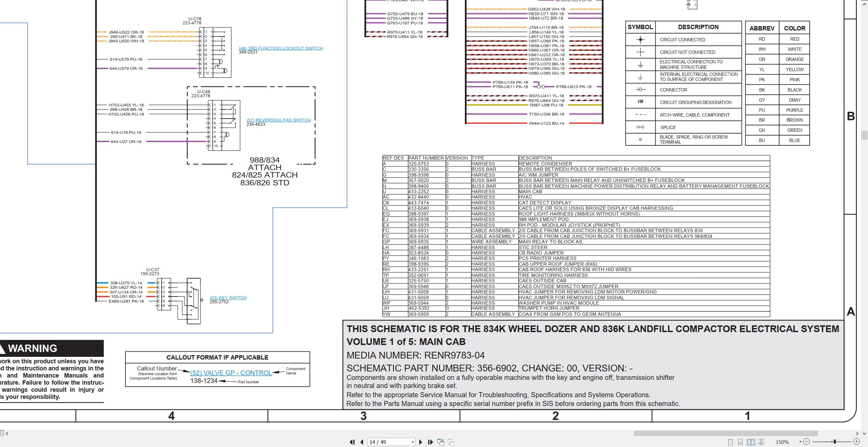Click the zoom slider handle
The height and width of the screenshot is (447, 868).
click(834, 442)
